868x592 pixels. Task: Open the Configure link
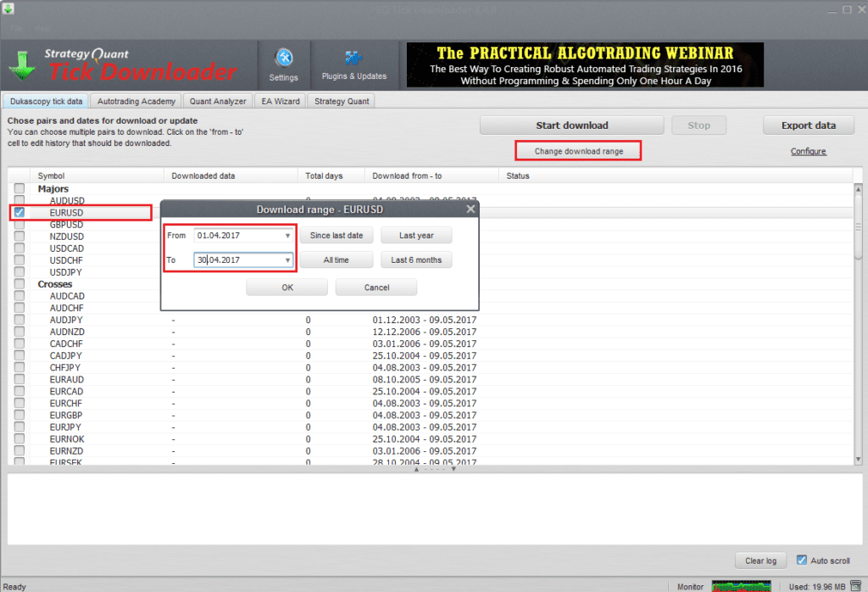(808, 151)
